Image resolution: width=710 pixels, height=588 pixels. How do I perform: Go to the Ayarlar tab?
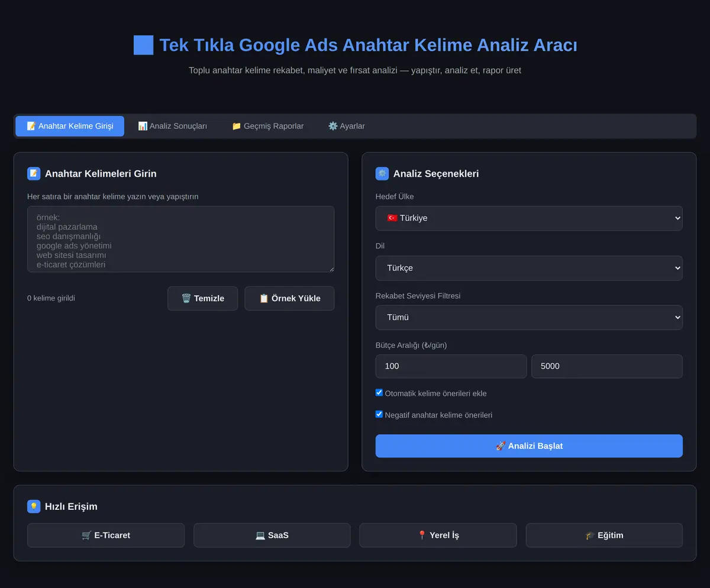346,126
